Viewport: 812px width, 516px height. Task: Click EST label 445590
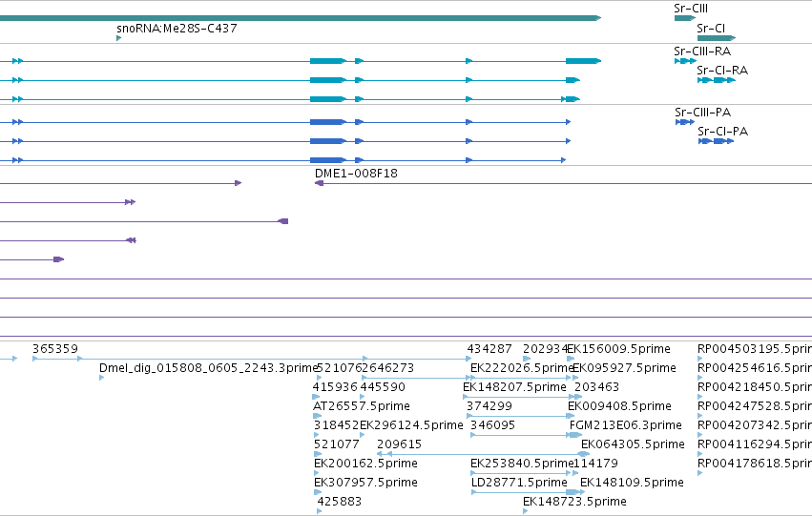383,387
